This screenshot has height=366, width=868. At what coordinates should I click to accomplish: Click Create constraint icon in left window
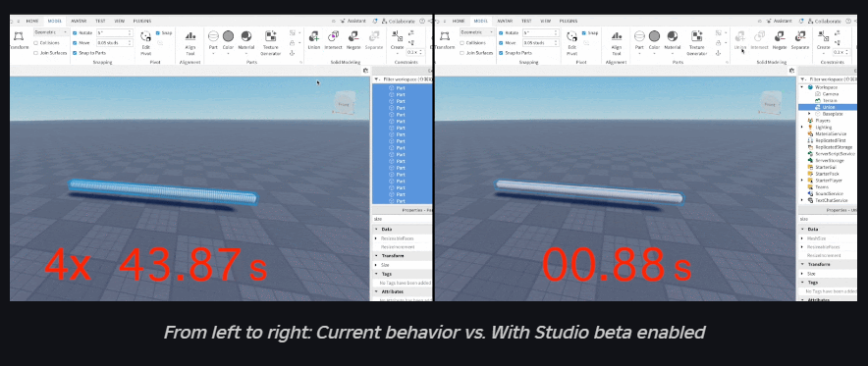click(x=397, y=36)
